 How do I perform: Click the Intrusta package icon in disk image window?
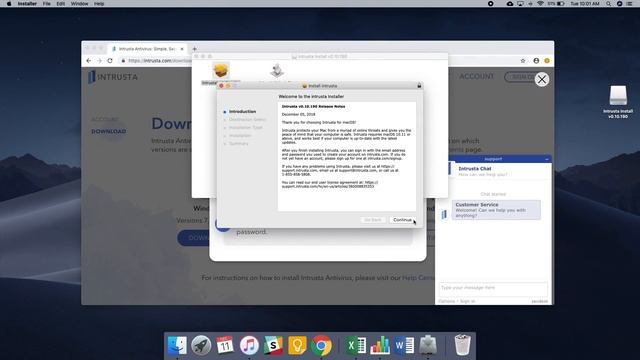[x=221, y=71]
